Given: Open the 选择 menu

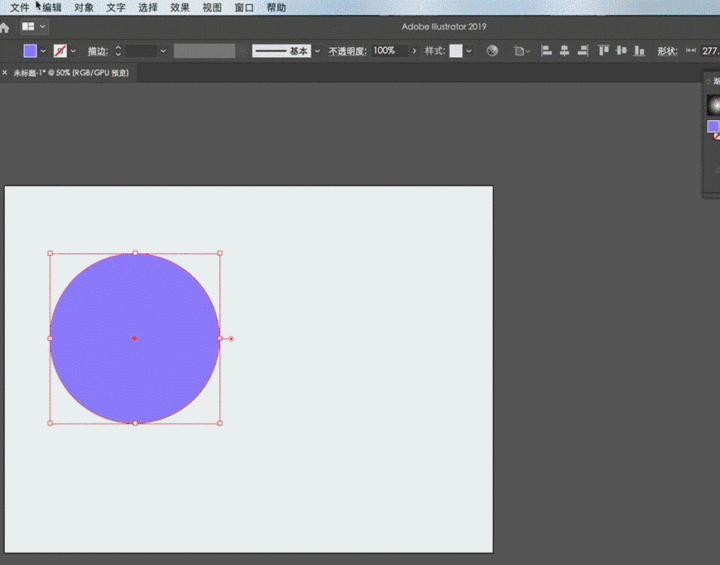Looking at the screenshot, I should point(148,8).
